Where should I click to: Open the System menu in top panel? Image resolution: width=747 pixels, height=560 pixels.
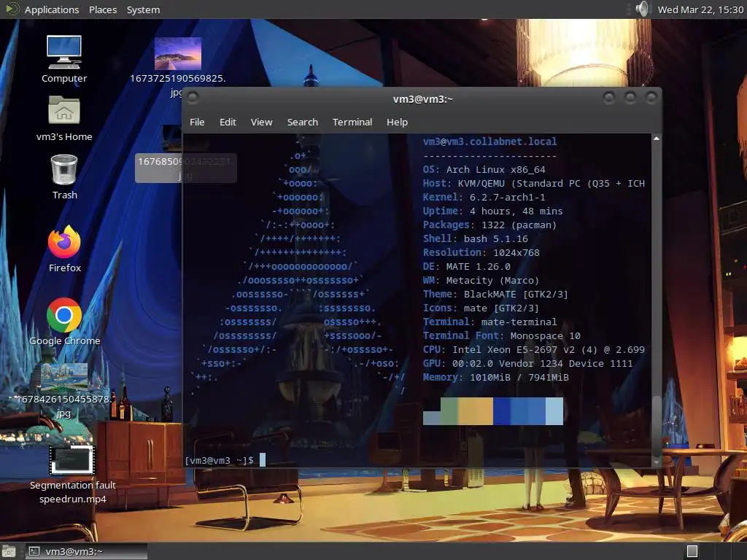(143, 9)
